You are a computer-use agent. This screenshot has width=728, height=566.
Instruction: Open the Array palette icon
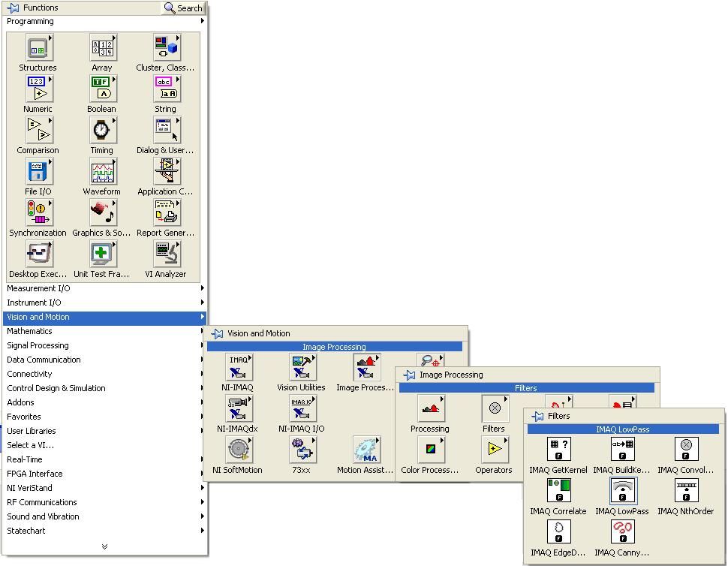click(x=103, y=47)
